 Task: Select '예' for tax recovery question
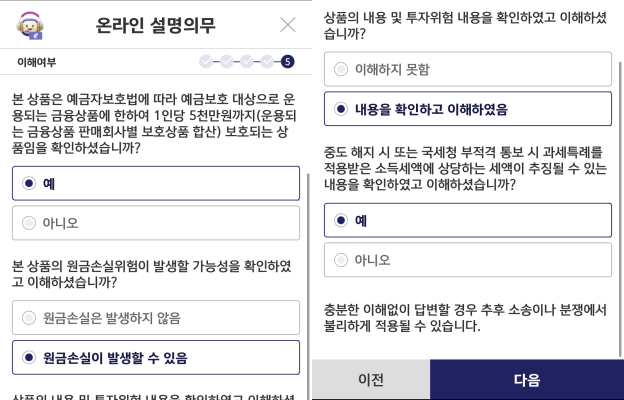(x=468, y=220)
